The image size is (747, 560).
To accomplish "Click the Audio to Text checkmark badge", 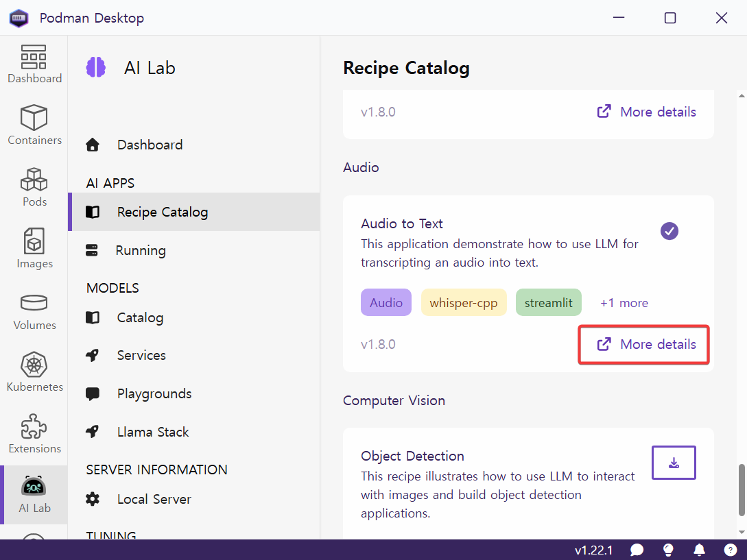I will pos(669,231).
